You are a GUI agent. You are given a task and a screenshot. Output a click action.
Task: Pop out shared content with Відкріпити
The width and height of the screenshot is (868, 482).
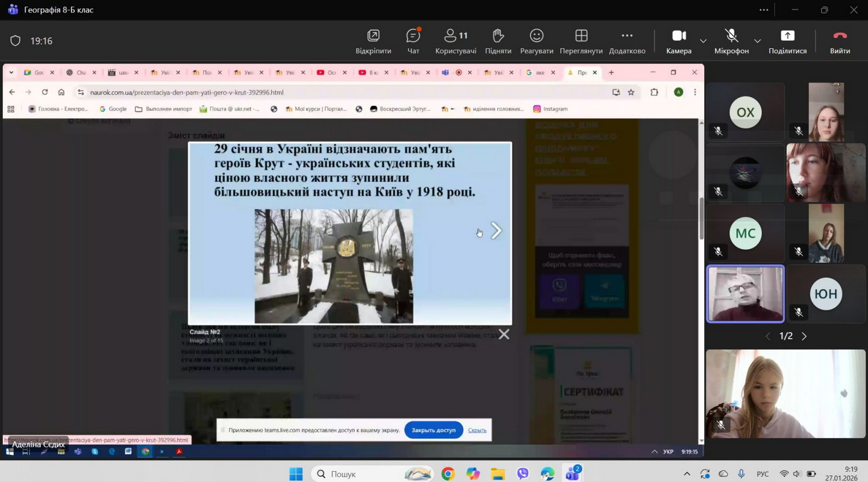click(373, 41)
